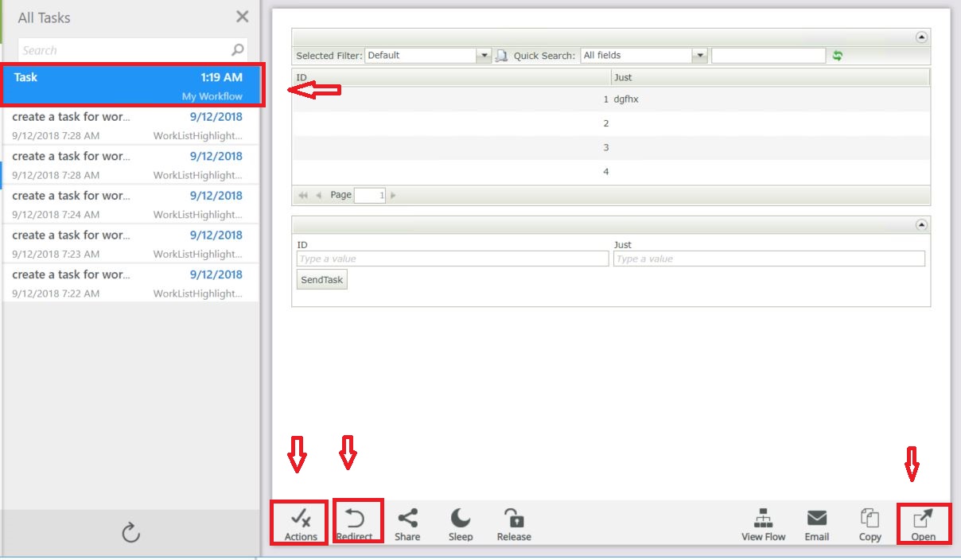Open the Actions menu in the bottom toolbar

301,524
